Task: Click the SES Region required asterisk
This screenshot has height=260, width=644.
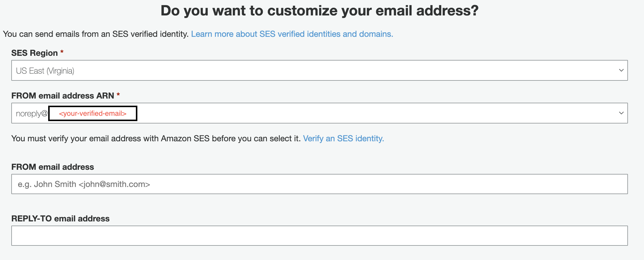Action: (62, 52)
